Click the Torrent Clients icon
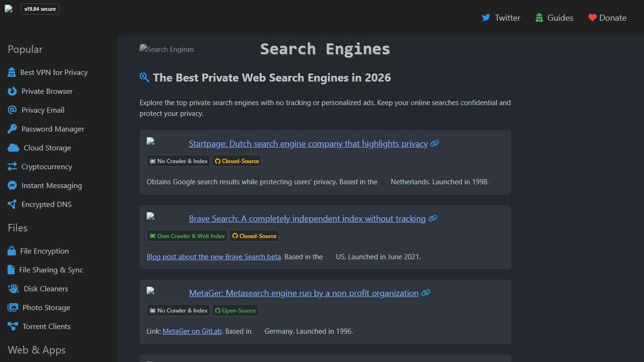The width and height of the screenshot is (644, 362). [12, 326]
